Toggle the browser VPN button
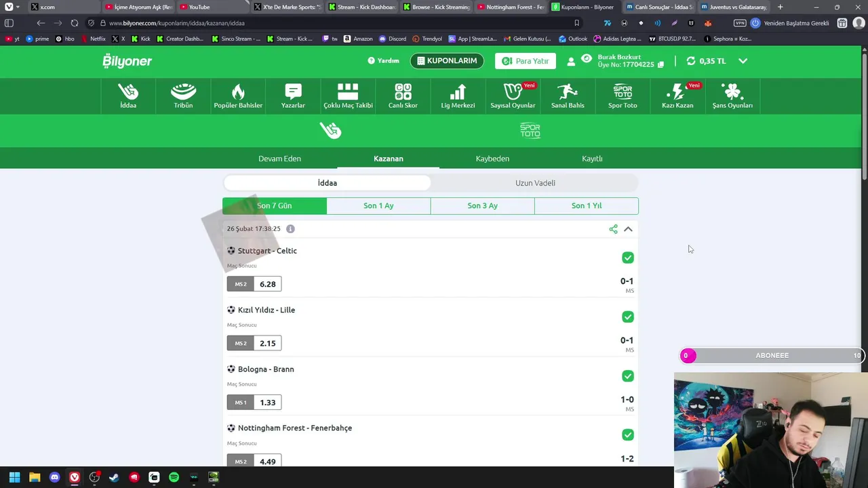The height and width of the screenshot is (488, 868). [x=740, y=23]
